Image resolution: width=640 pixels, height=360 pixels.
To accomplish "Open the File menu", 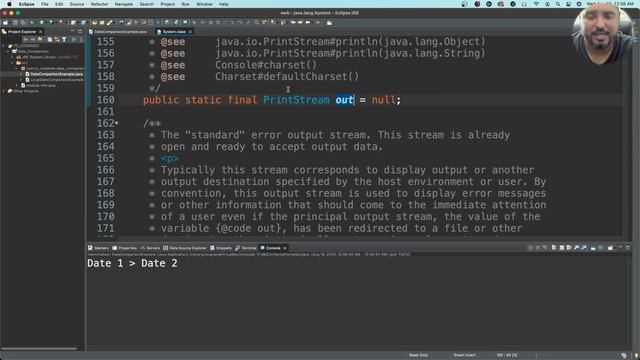I will [45, 4].
